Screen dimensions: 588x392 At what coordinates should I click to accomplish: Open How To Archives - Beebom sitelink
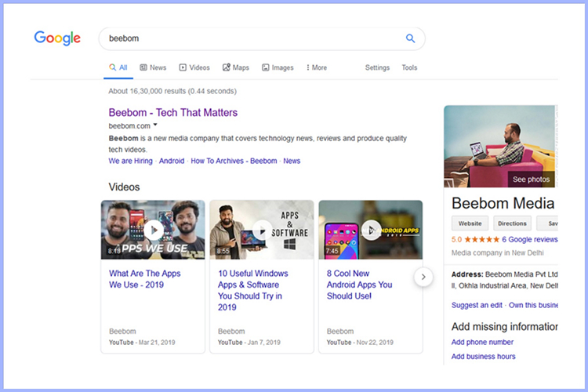(234, 161)
